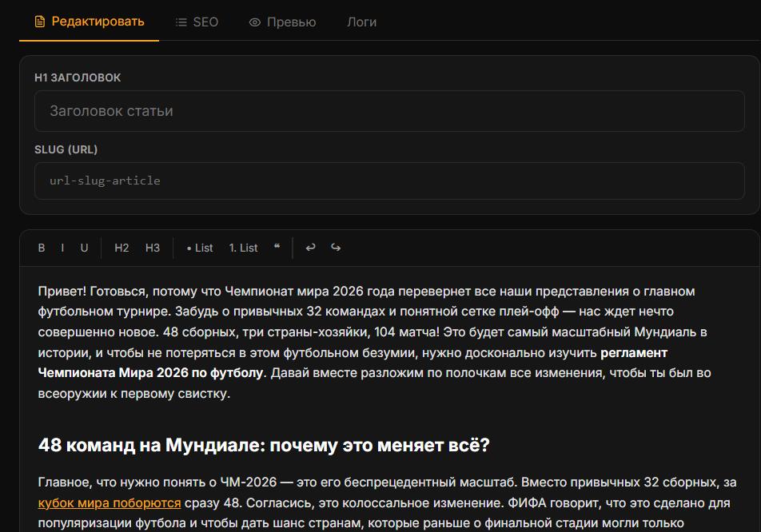Open the Превью tab
The width and height of the screenshot is (761, 532).
tap(282, 22)
